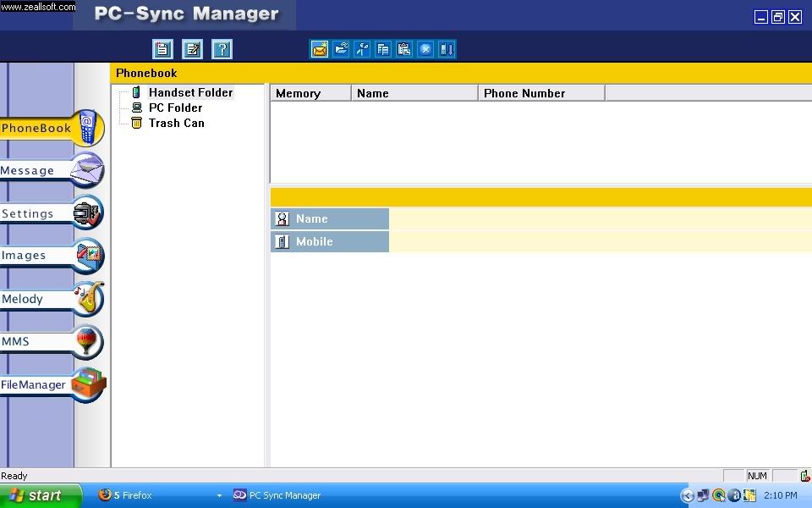Viewport: 812px width, 508px height.
Task: Click the scissors cut icon in toolbar
Action: point(362,49)
